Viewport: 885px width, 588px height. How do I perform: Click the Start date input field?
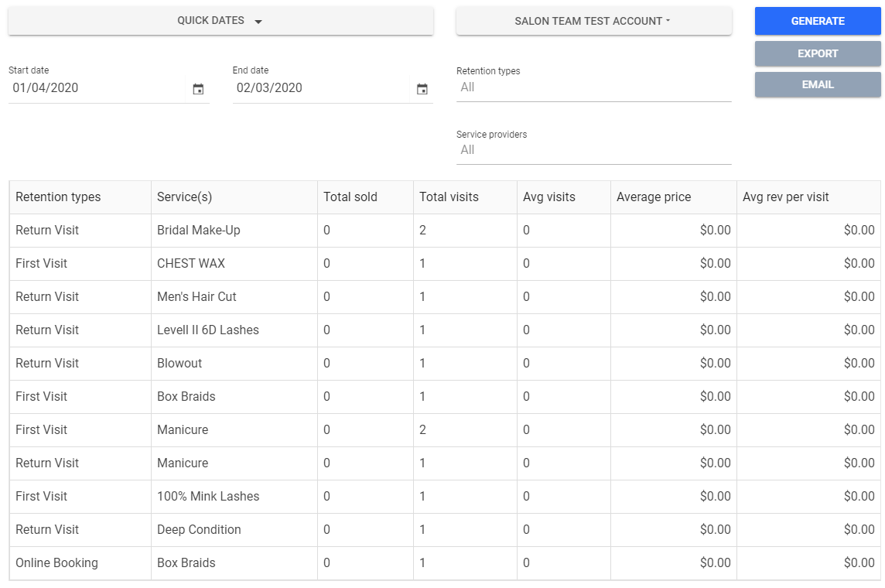97,88
